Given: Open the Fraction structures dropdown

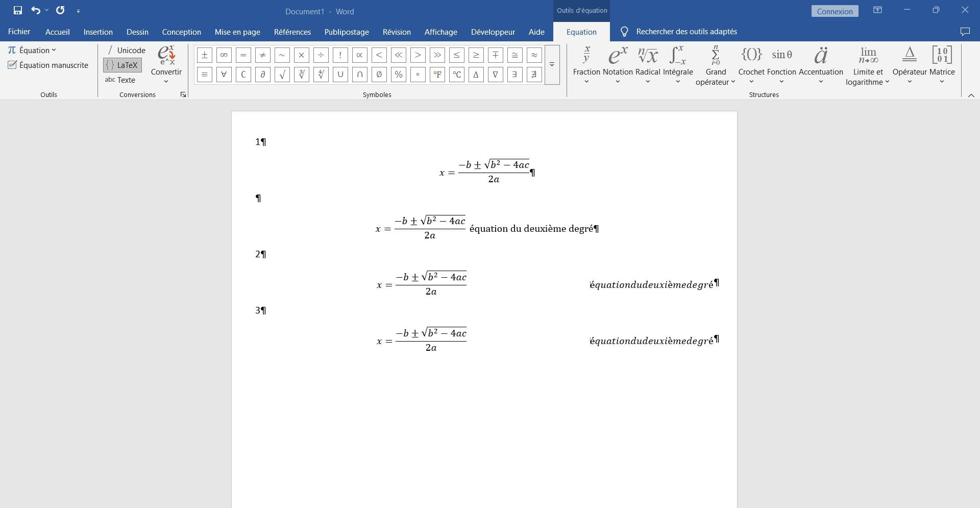Looking at the screenshot, I should pos(586,65).
